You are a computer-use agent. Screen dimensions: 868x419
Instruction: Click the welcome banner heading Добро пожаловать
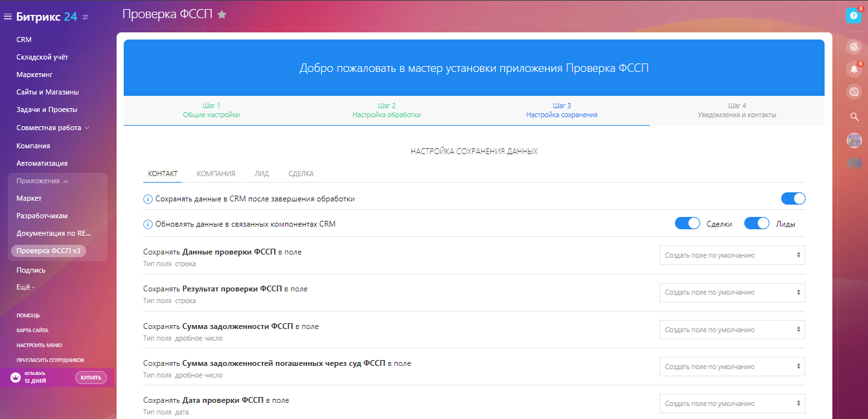(474, 68)
